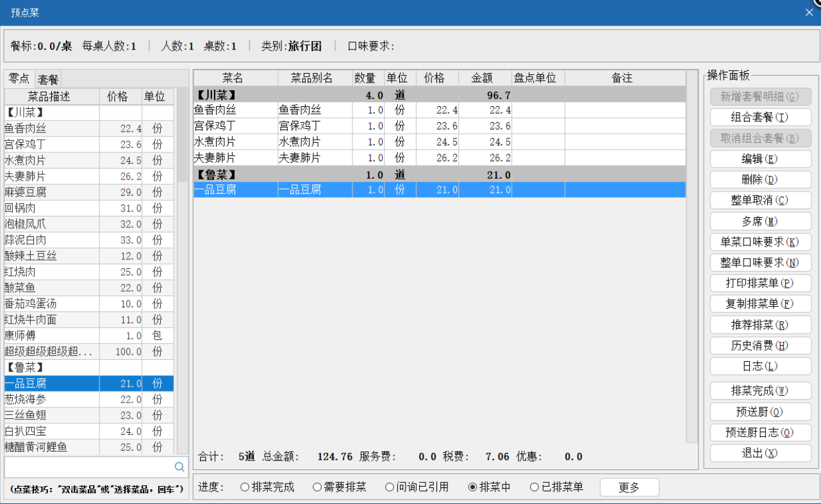Click the 预送厨(O) button

760,412
